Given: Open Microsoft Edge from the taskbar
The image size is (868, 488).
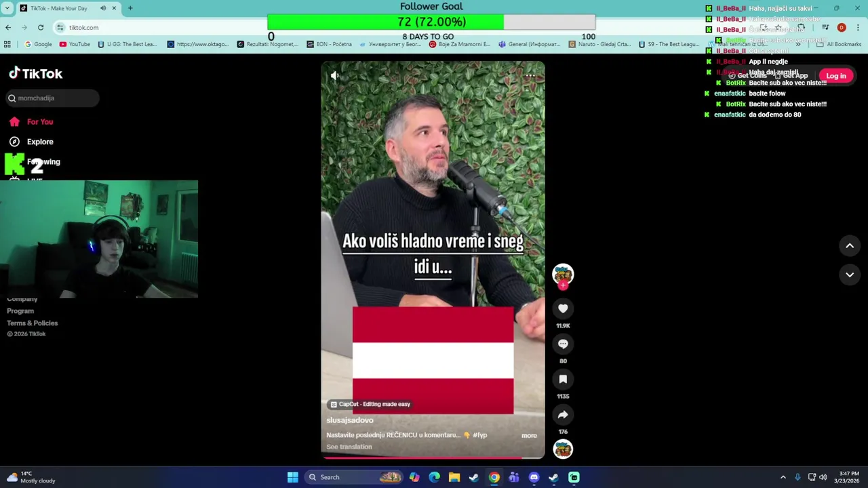Looking at the screenshot, I should tap(434, 477).
